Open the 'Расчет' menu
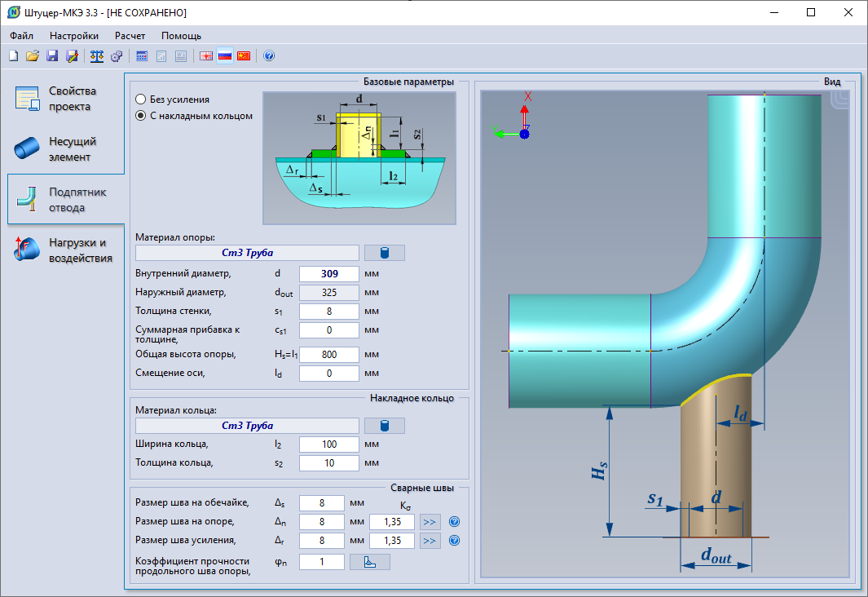 (x=130, y=36)
